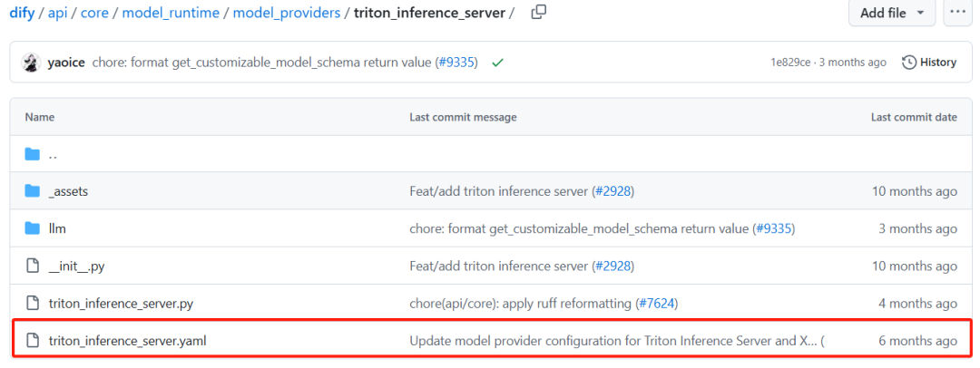
Task: Click the '3 months ago' date in the llm row
Action: click(917, 229)
